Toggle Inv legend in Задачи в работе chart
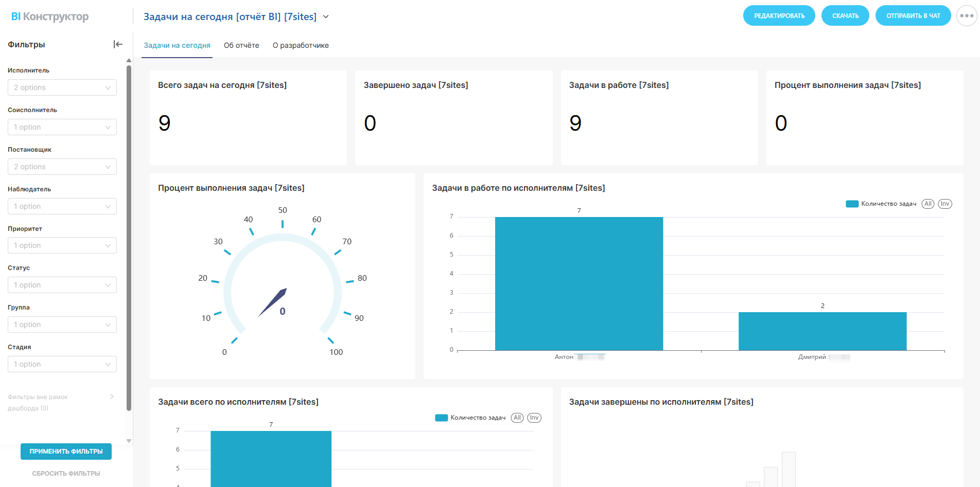 (x=945, y=204)
